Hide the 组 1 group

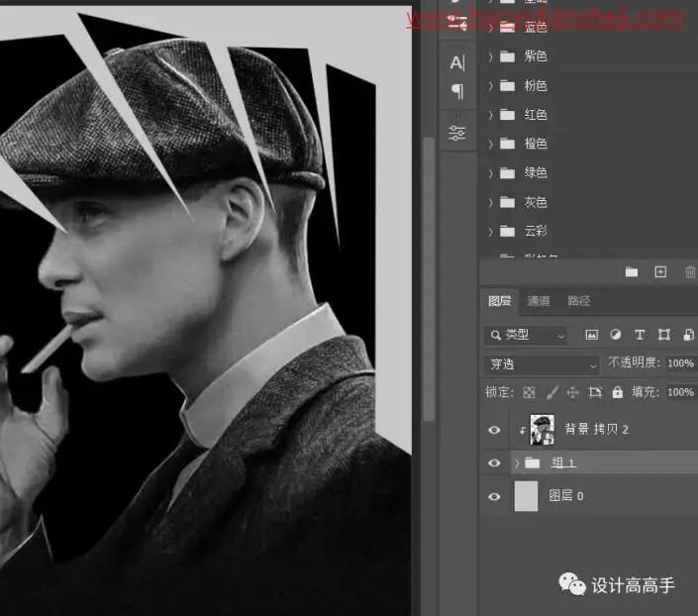pos(494,463)
